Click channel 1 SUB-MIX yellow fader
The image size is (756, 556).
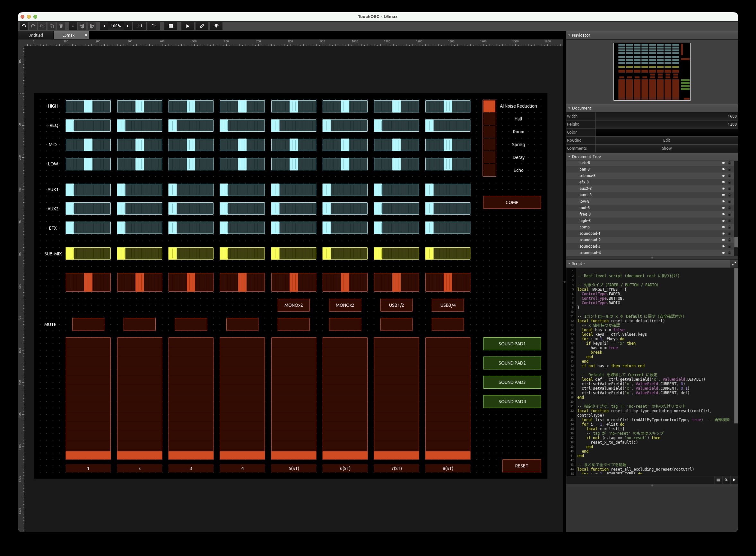[88, 253]
